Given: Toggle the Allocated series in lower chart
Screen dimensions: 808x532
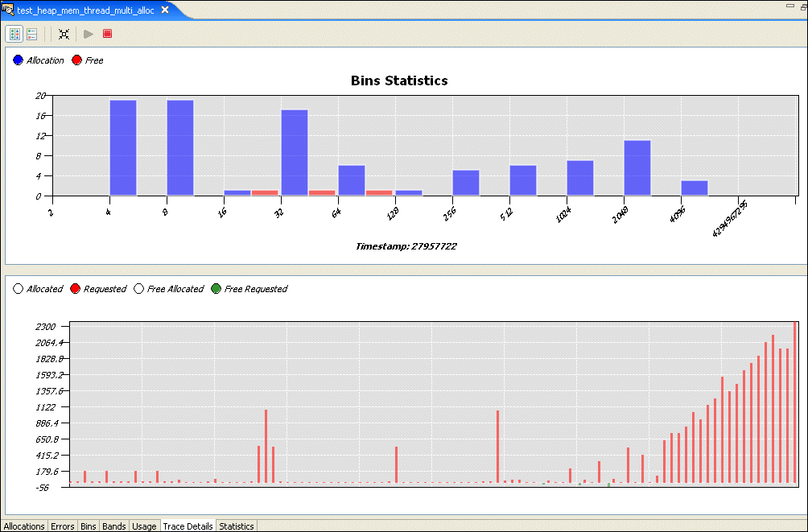Looking at the screenshot, I should pos(19,289).
